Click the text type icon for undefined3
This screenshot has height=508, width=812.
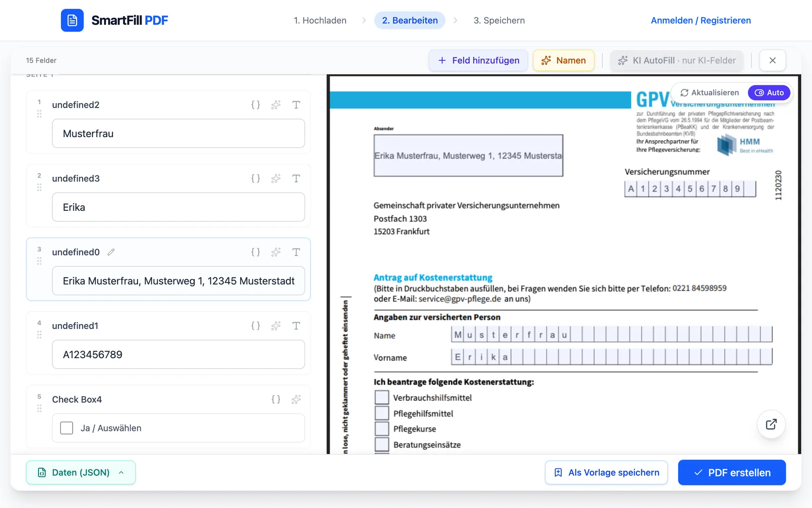click(x=296, y=178)
